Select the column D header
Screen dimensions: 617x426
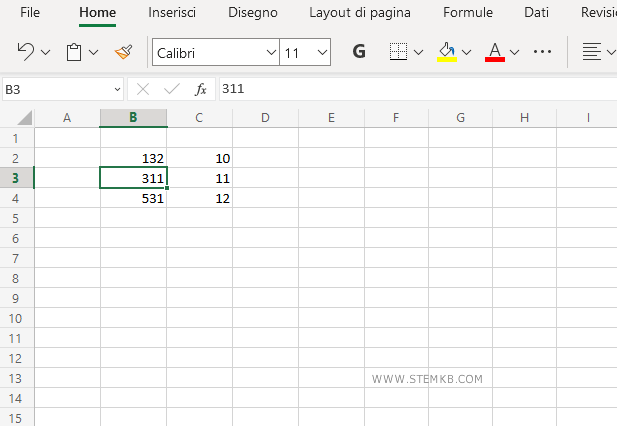click(265, 118)
